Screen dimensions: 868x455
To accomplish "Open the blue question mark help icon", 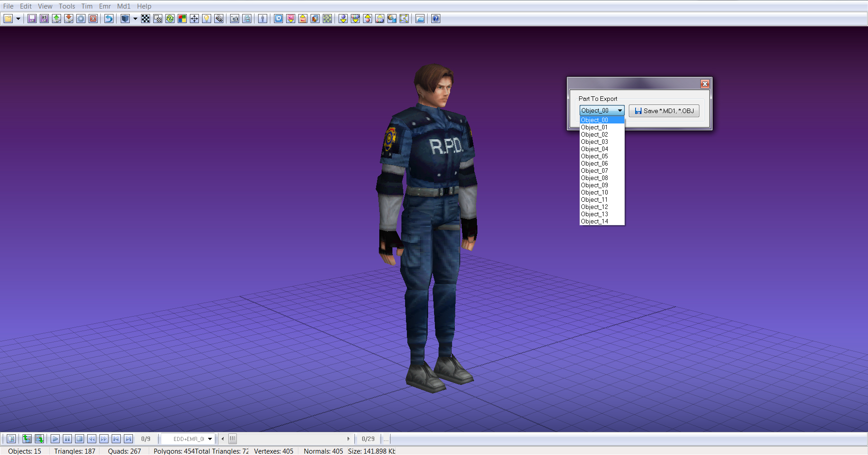I will click(x=436, y=19).
